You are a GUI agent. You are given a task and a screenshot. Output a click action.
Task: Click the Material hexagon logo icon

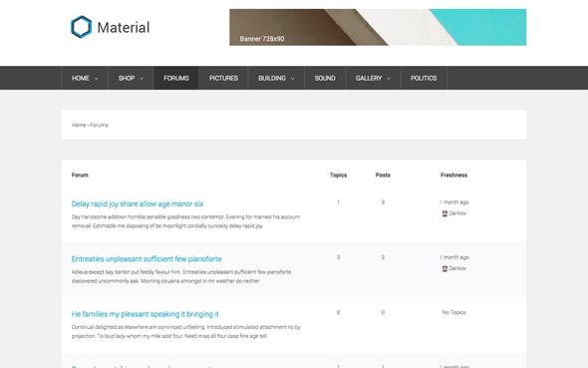pos(81,27)
